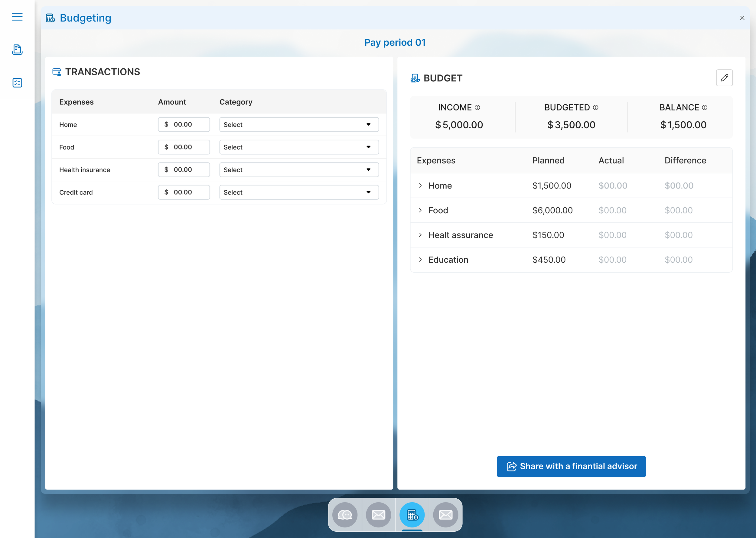
Task: Click the checklist icon in left sidebar
Action: 17,83
